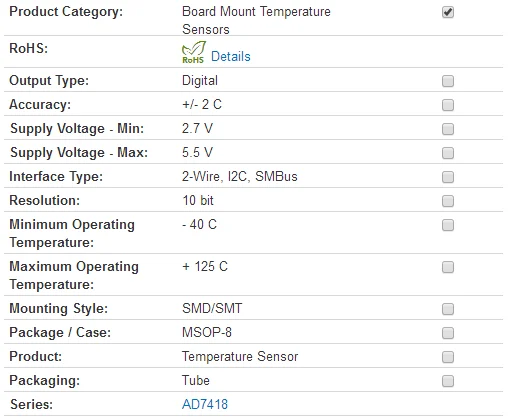
Task: Click the '+/- 2 C' accuracy value
Action: [202, 105]
